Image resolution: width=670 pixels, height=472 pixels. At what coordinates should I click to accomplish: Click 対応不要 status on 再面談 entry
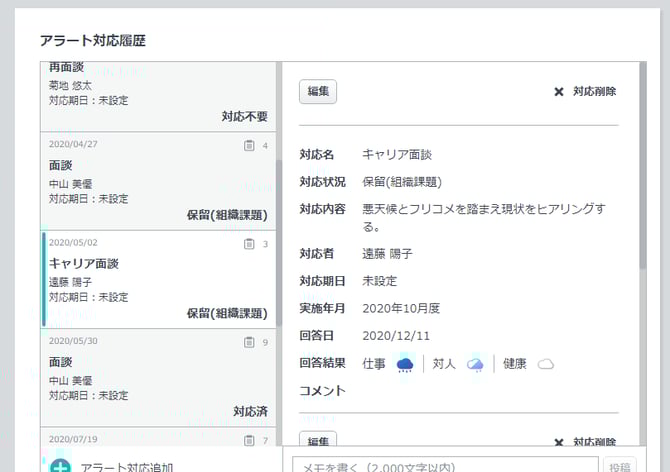[x=244, y=116]
